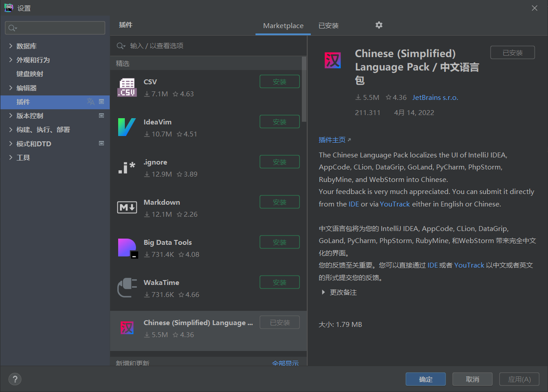Click the IDE link in the English description
Screen dimensions: 548x392
[x=354, y=204]
